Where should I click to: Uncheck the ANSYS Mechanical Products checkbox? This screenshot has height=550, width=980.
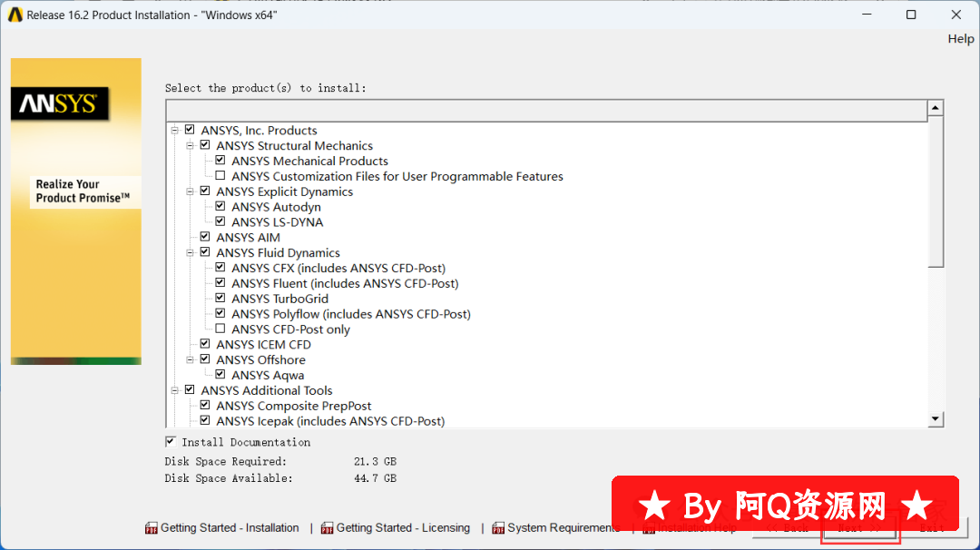pos(220,161)
